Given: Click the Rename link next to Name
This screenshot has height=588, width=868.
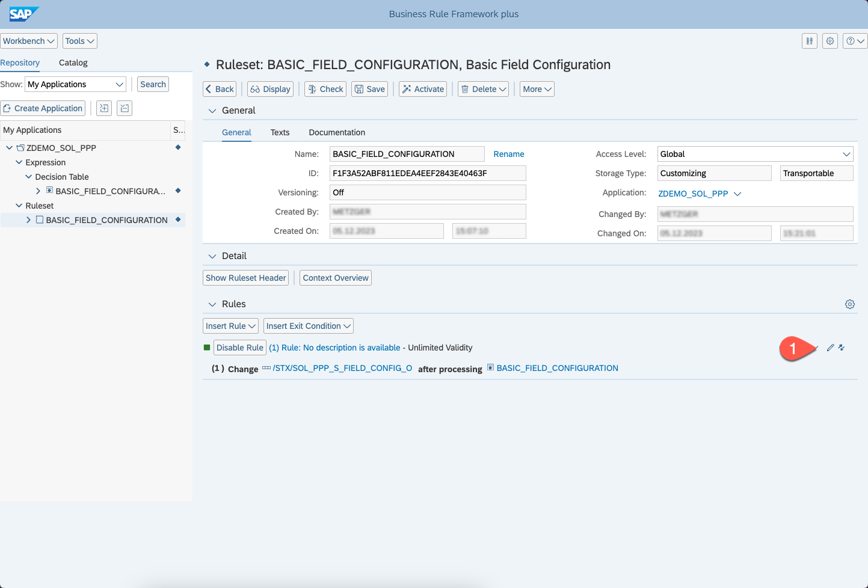Looking at the screenshot, I should 508,154.
